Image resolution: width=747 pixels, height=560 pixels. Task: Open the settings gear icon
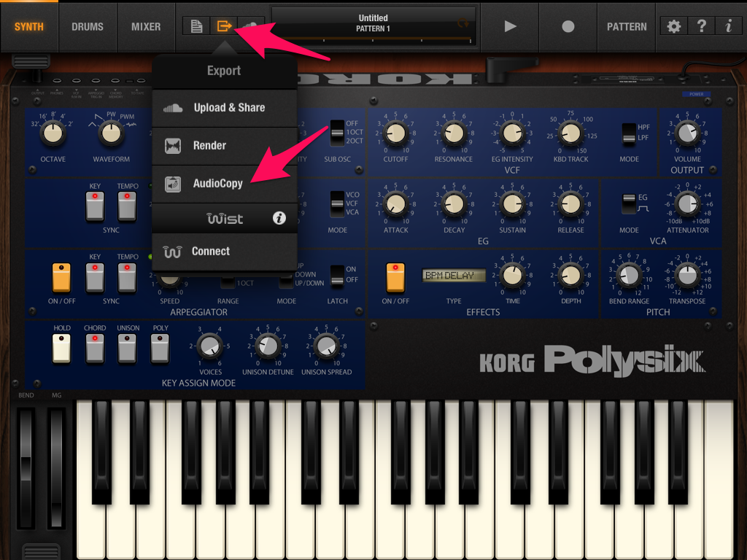click(673, 26)
